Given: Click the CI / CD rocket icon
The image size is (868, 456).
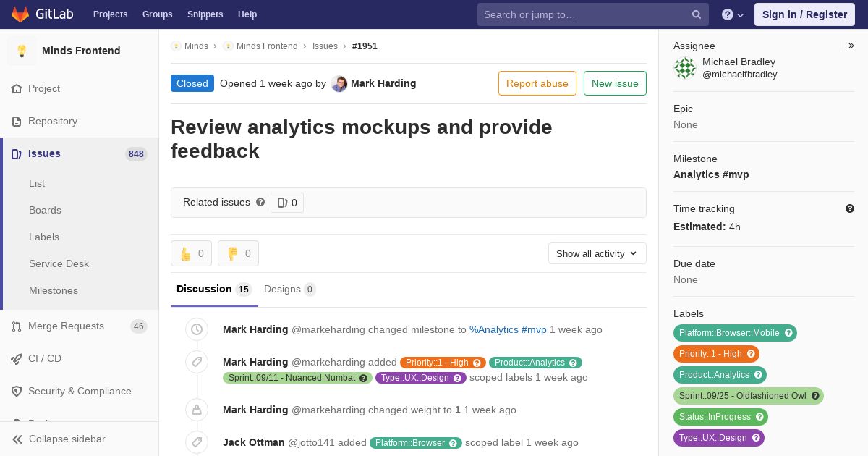Looking at the screenshot, I should point(17,359).
